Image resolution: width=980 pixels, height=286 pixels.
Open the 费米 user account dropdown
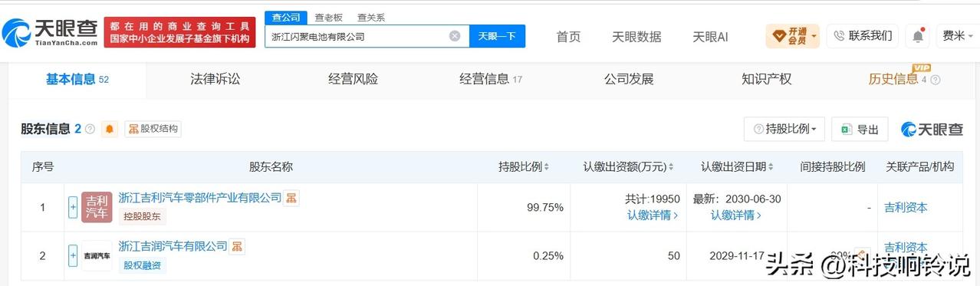[x=958, y=36]
